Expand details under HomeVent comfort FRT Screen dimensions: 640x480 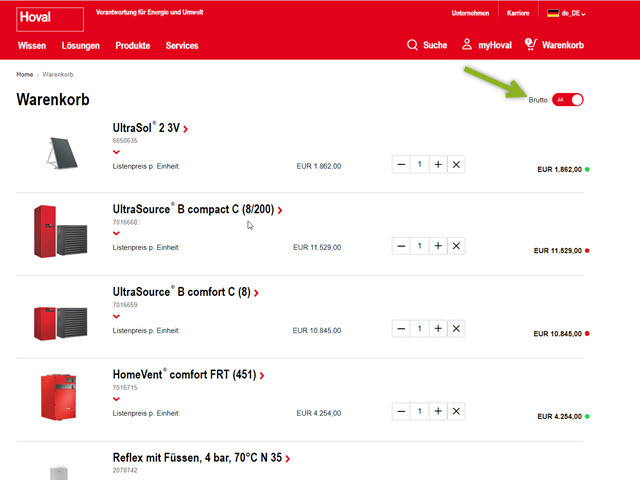(x=116, y=398)
